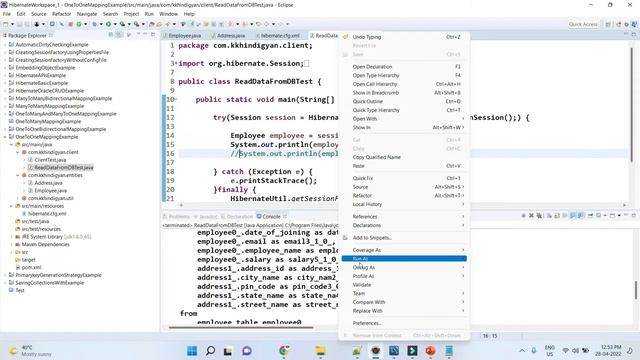Toggle Pin Console button
Image resolution: width=640 pixels, height=360 pixels.
pos(590,216)
